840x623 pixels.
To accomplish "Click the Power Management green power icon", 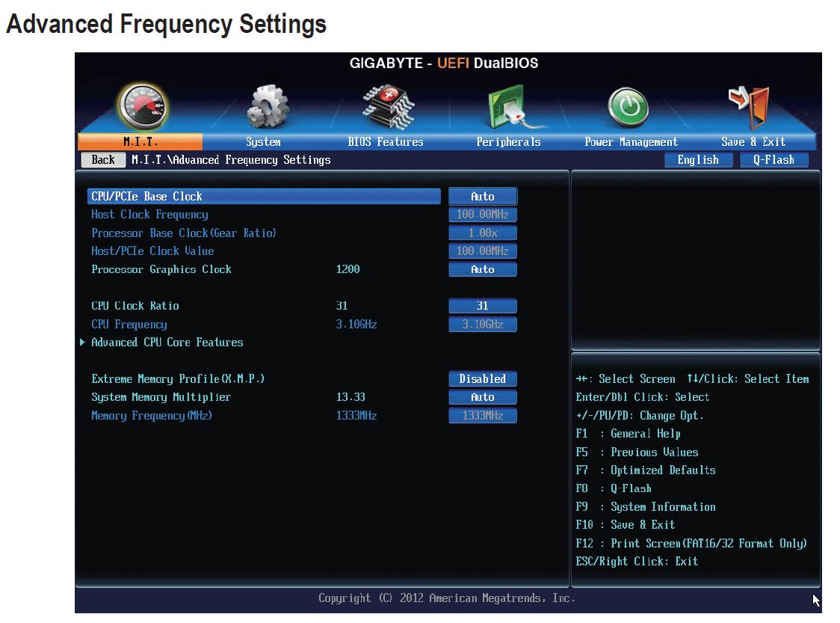I will tap(629, 107).
